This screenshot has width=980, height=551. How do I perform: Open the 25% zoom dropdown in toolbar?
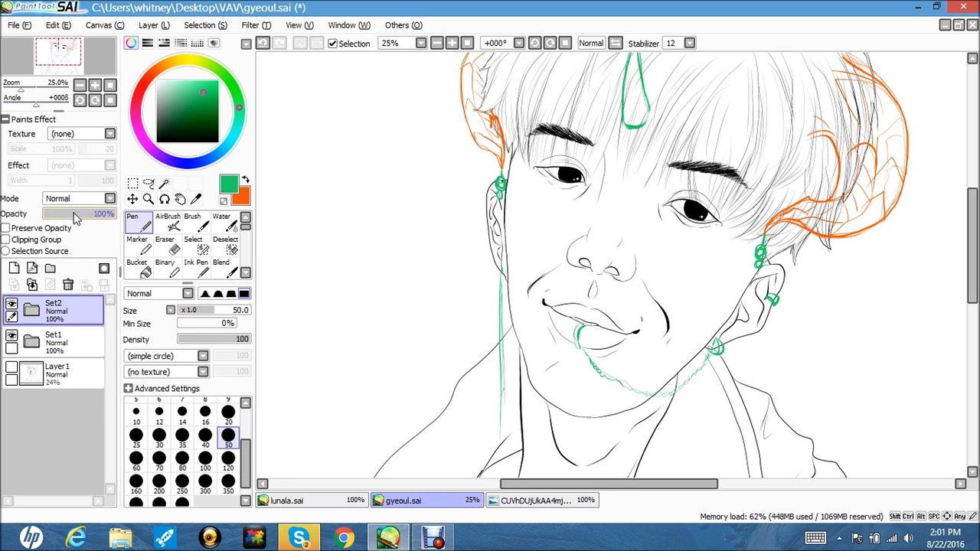[x=421, y=43]
